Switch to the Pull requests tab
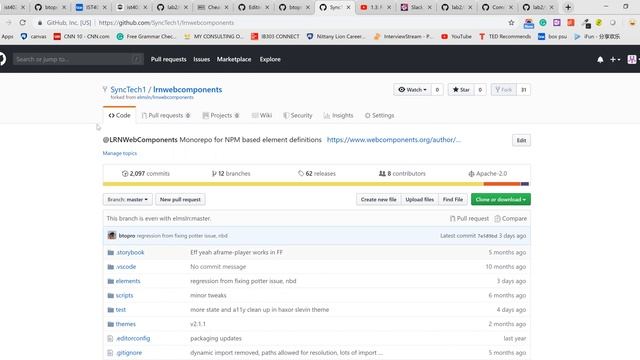This screenshot has width=640, height=360. click(166, 116)
